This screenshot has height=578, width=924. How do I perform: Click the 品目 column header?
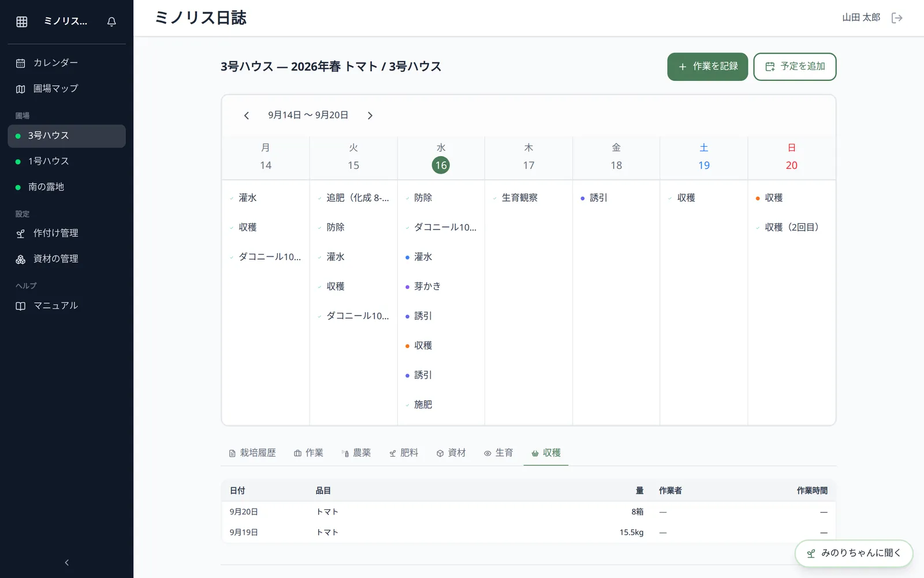(x=323, y=491)
